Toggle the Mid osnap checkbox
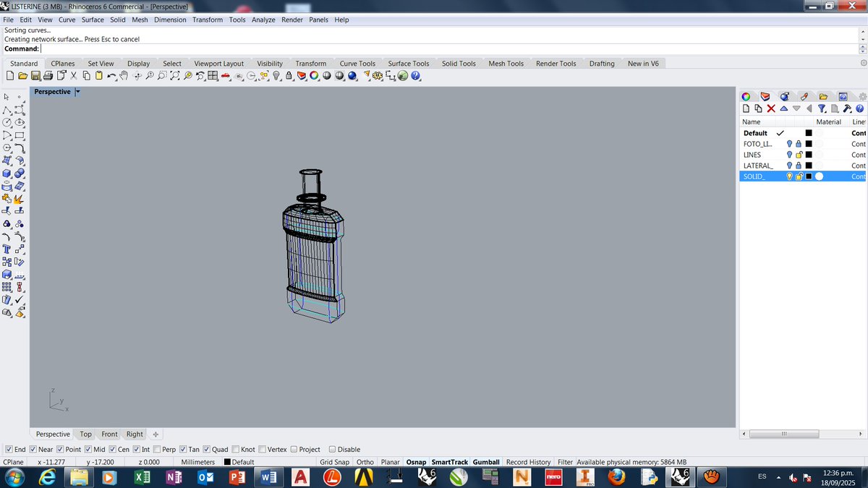This screenshot has height=488, width=868. (88, 450)
